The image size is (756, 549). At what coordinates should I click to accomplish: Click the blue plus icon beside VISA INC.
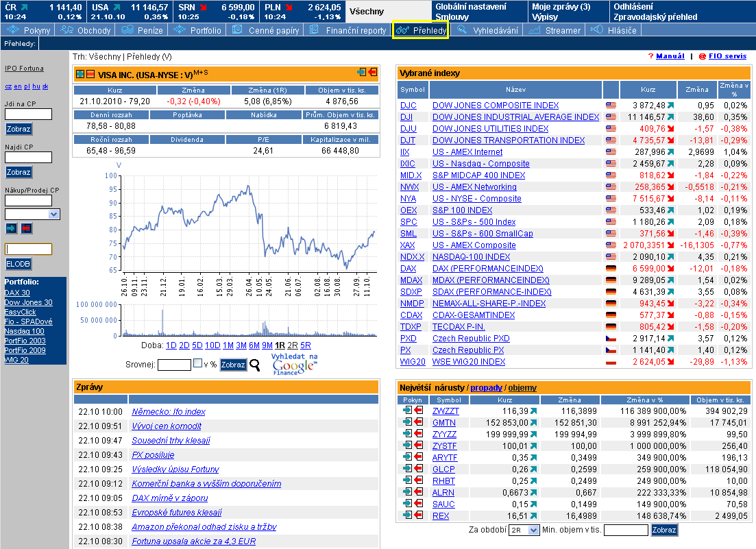[x=80, y=74]
